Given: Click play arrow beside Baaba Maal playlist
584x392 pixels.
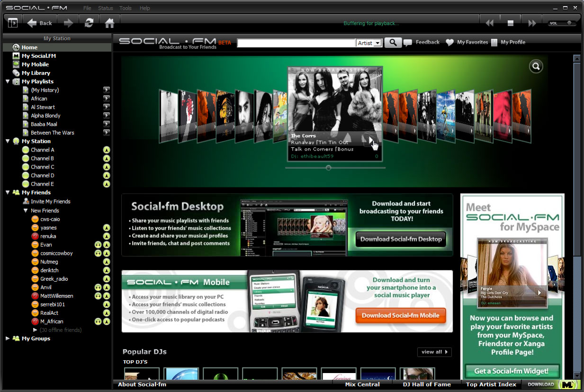Looking at the screenshot, I should click(x=107, y=124).
